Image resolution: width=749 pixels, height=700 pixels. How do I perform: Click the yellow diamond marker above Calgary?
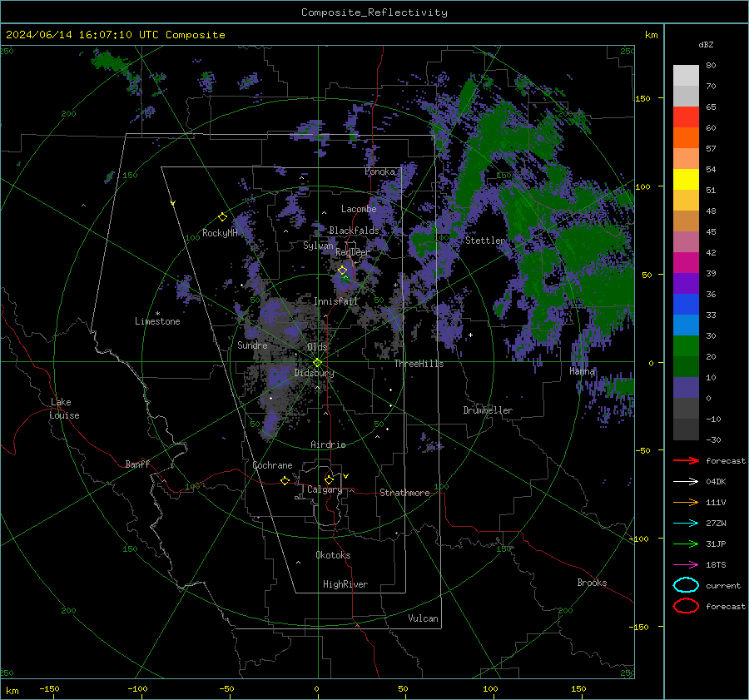329,479
